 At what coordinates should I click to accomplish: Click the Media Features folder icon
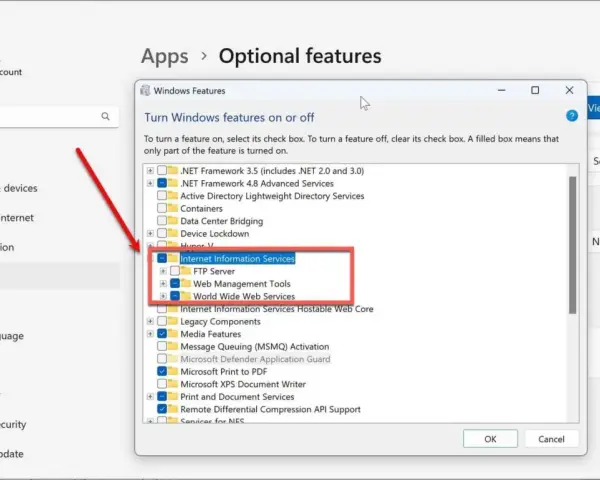(x=173, y=334)
